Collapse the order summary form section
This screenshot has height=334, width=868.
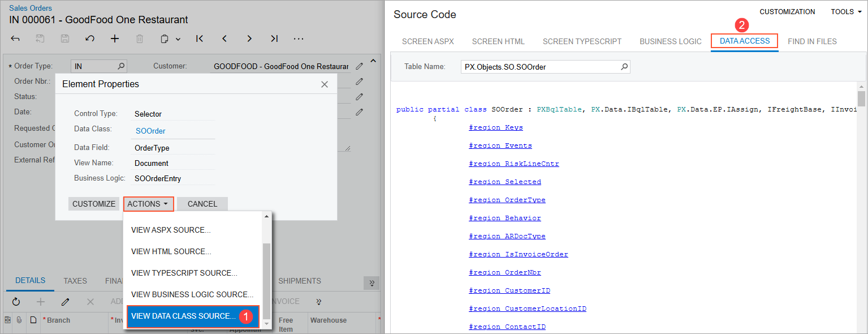coord(373,61)
